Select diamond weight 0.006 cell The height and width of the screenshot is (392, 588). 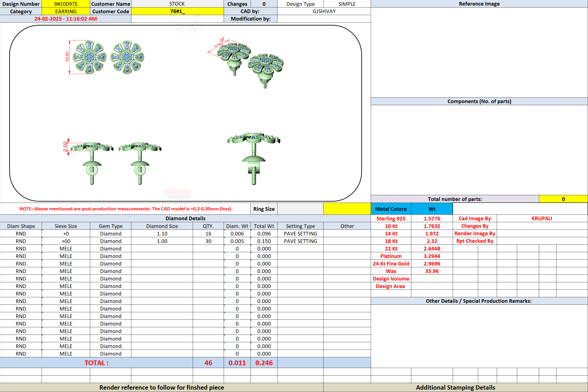tap(237, 234)
